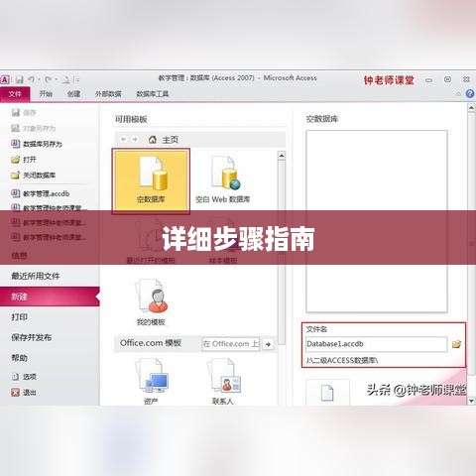
Task: Click the blank database preview pane
Action: [x=377, y=221]
